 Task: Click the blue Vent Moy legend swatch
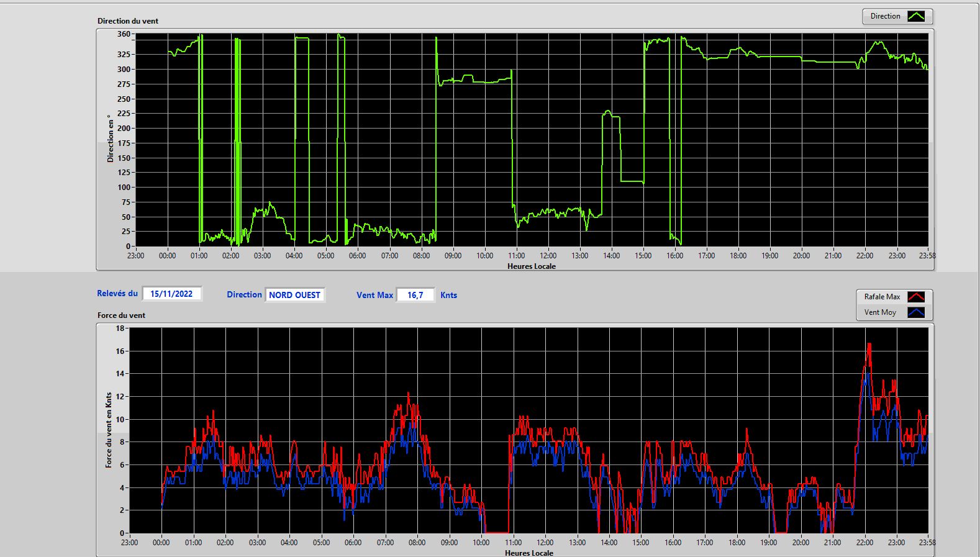[916, 312]
